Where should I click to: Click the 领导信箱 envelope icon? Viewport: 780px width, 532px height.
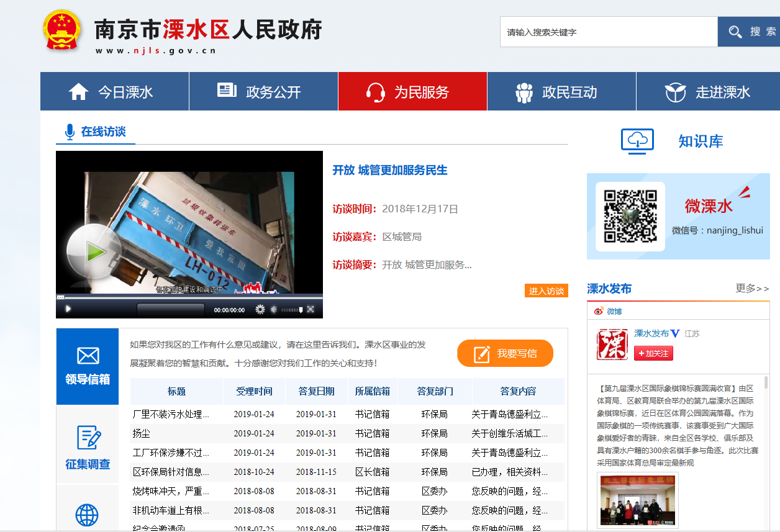(88, 356)
